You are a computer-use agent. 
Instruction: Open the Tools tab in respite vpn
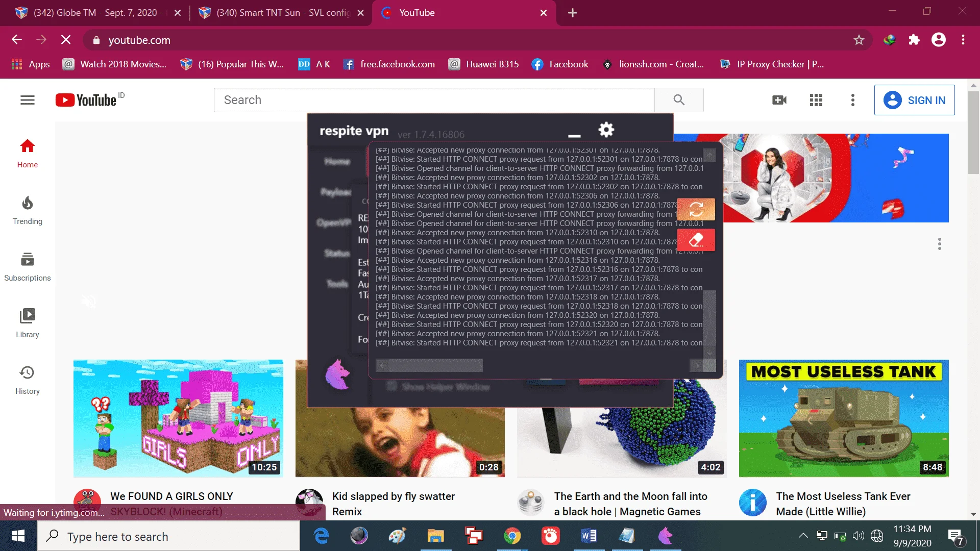[337, 284]
